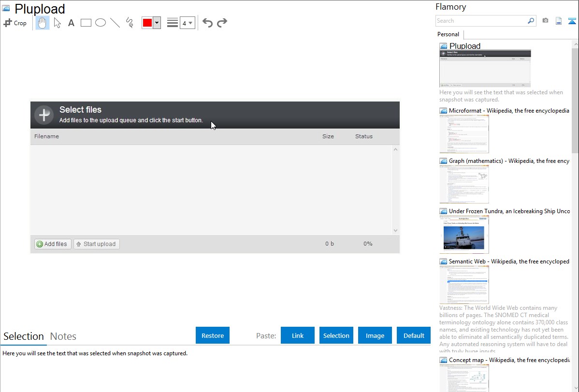Click the Plupload title in snapshot list
This screenshot has height=392, width=579.
coord(464,46)
